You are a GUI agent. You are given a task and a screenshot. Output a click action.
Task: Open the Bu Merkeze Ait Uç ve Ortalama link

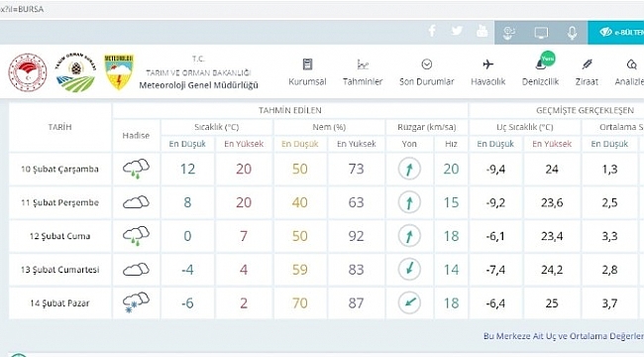tap(564, 336)
